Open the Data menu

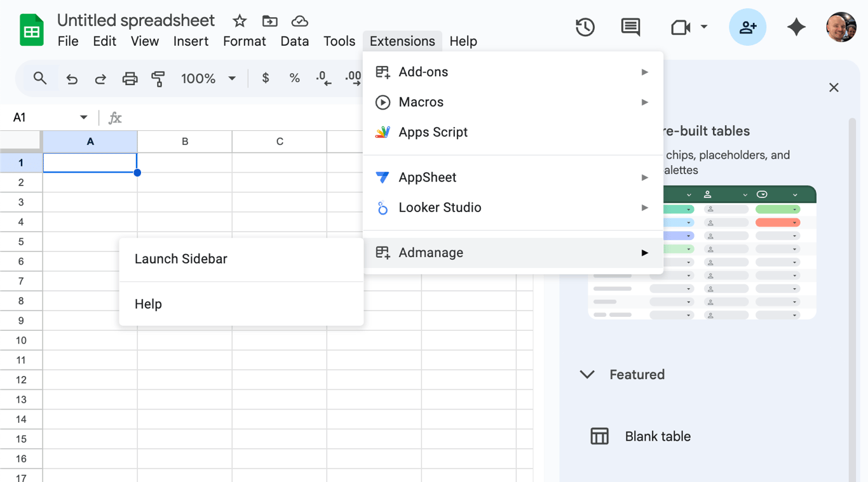click(295, 41)
